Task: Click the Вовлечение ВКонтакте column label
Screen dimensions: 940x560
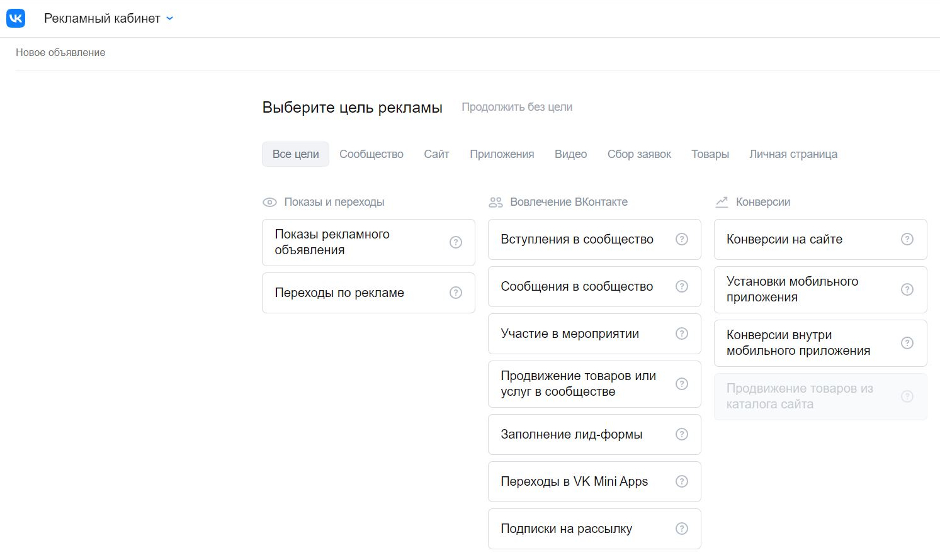Action: (x=569, y=202)
